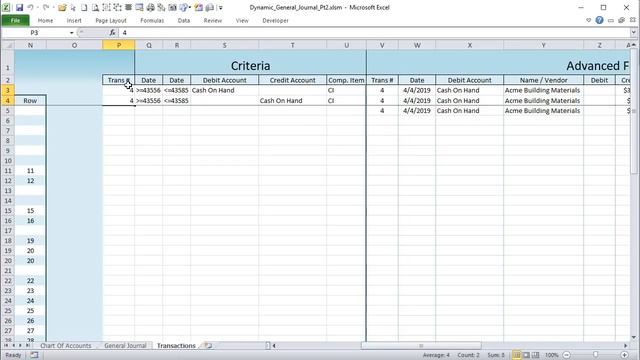Click the Credit Account criteria header cell

pyautogui.click(x=292, y=80)
